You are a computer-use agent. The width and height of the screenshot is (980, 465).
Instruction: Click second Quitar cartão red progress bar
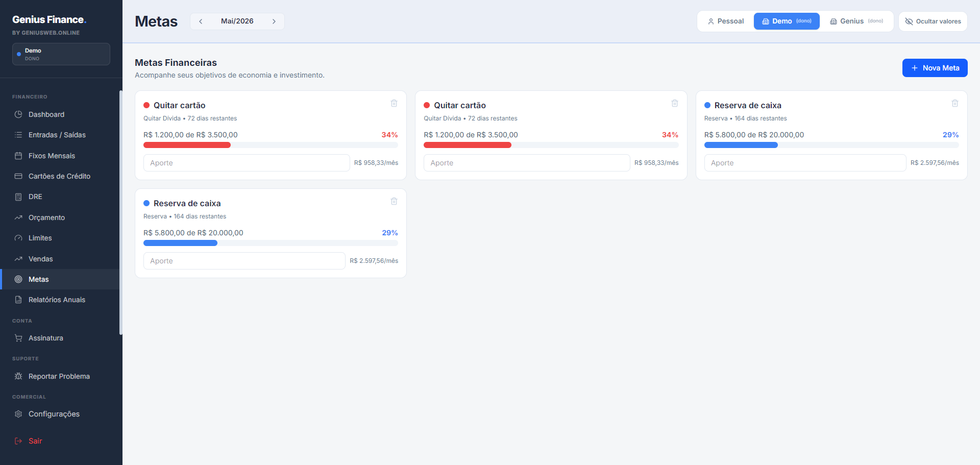468,145
